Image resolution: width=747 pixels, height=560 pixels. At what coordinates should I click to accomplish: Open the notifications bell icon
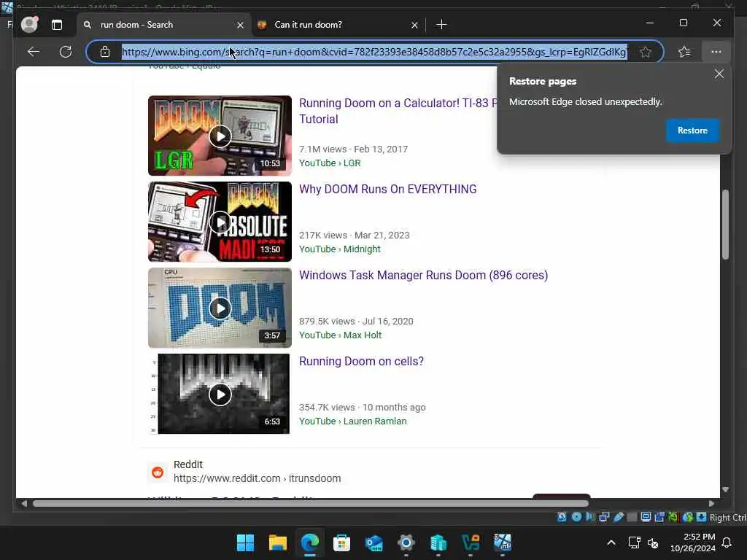pos(727,542)
